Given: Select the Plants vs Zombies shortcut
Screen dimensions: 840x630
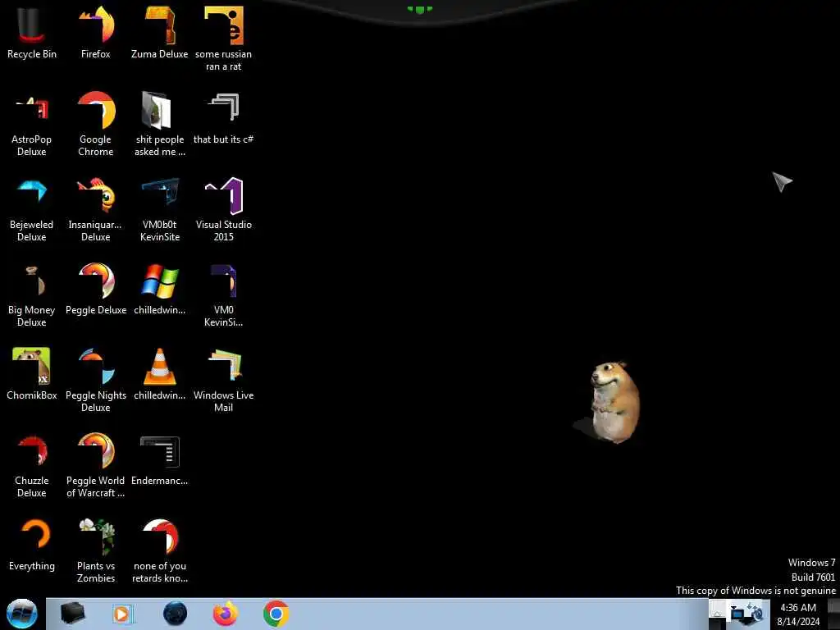Looking at the screenshot, I should 96,550.
